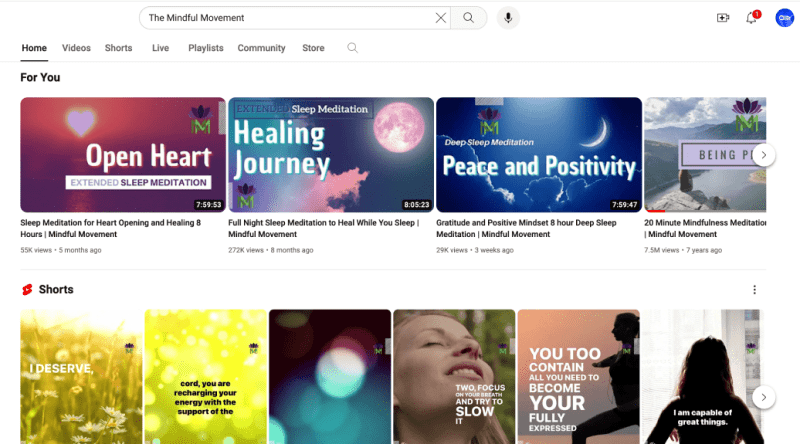Image resolution: width=800 pixels, height=444 pixels.
Task: Click the 7:59:47 duration badge
Action: point(624,205)
